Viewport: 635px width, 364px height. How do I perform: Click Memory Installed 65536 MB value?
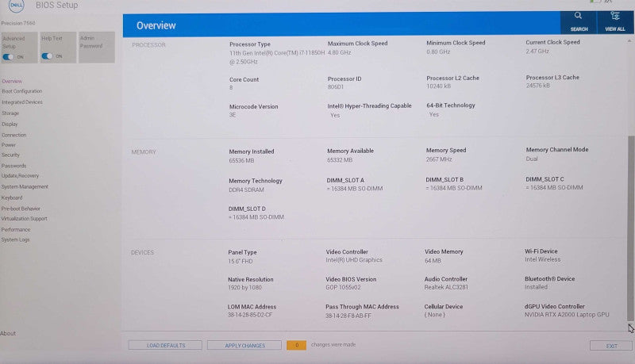coord(241,160)
